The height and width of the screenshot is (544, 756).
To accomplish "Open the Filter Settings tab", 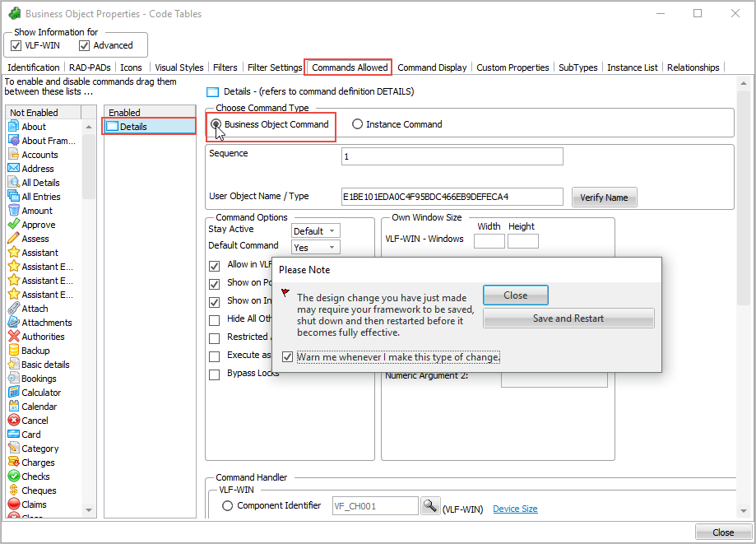I will coord(274,67).
